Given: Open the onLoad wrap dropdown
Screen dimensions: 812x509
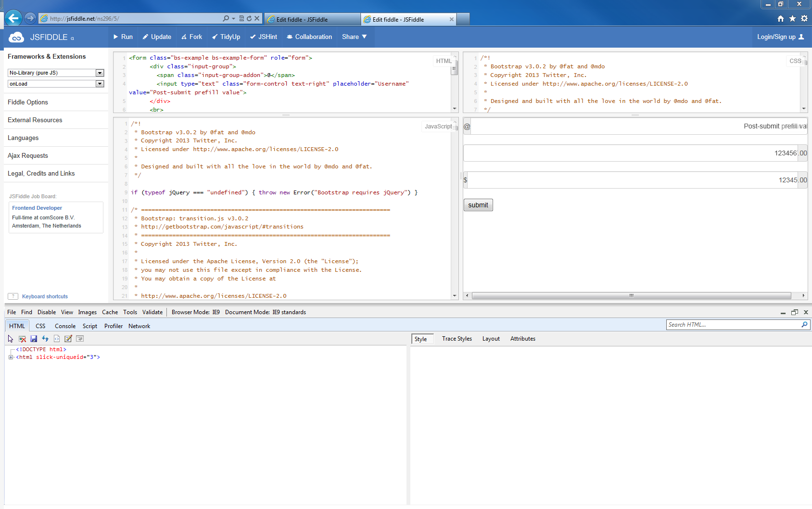Looking at the screenshot, I should tap(56, 84).
